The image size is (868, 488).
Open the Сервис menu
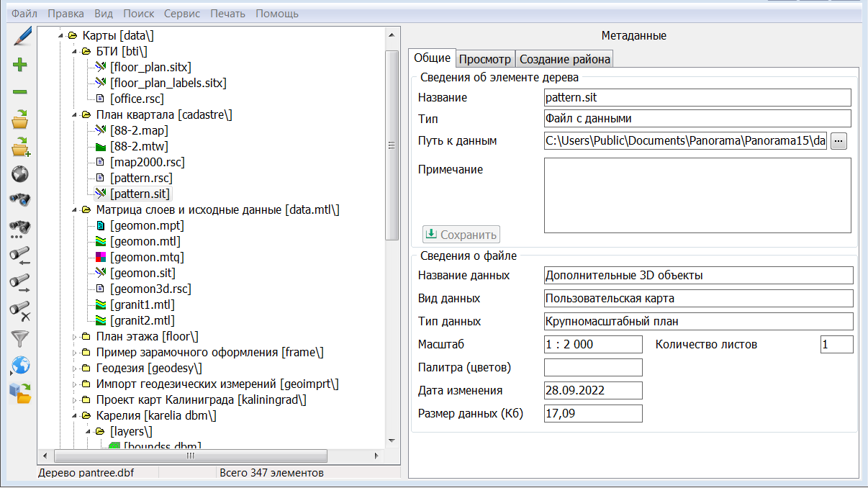coord(182,14)
